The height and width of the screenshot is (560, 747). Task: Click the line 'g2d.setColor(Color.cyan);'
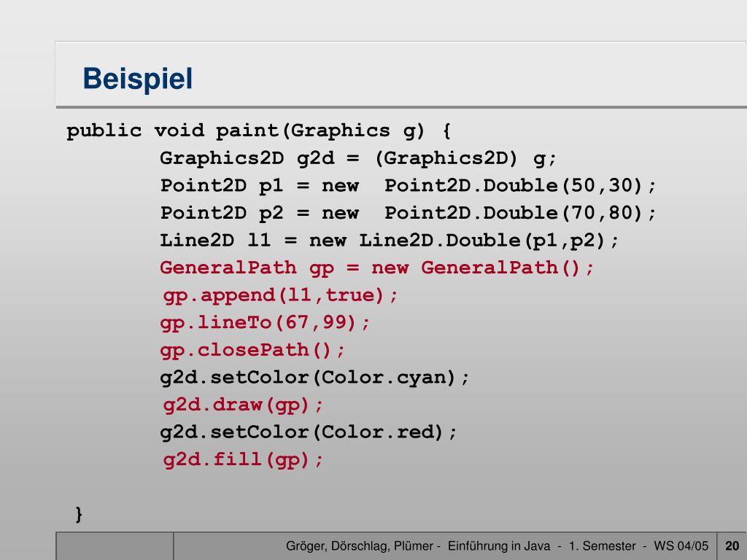pyautogui.click(x=314, y=378)
